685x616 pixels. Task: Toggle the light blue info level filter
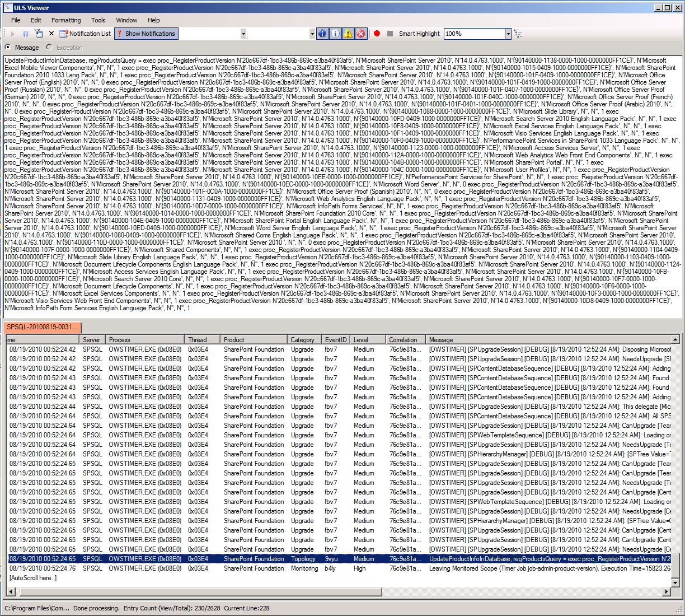tap(335, 34)
